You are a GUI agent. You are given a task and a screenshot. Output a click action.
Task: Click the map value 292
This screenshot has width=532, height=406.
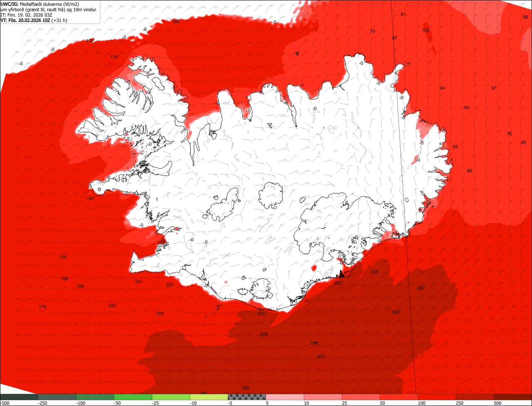coord(396,312)
